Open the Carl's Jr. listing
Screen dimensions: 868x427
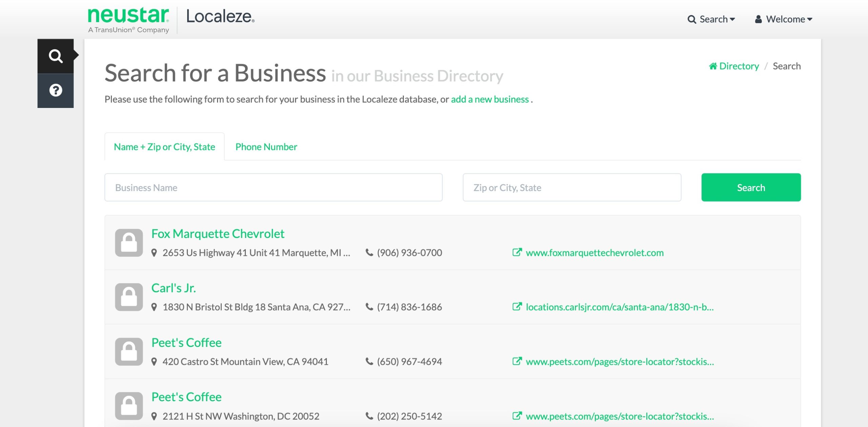[x=174, y=288]
